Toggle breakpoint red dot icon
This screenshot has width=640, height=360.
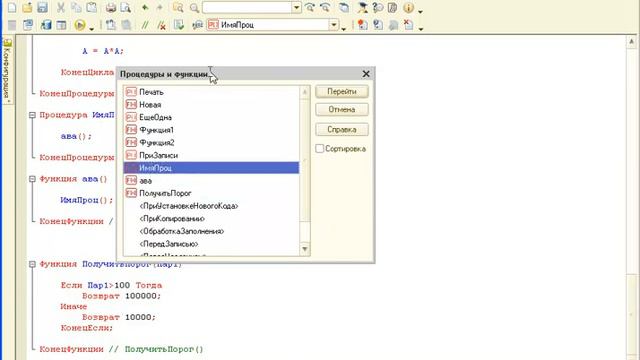pyautogui.click(x=362, y=25)
